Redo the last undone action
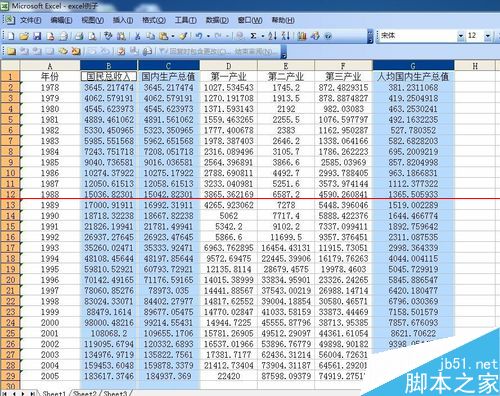The height and width of the screenshot is (396, 500). pyautogui.click(x=218, y=36)
